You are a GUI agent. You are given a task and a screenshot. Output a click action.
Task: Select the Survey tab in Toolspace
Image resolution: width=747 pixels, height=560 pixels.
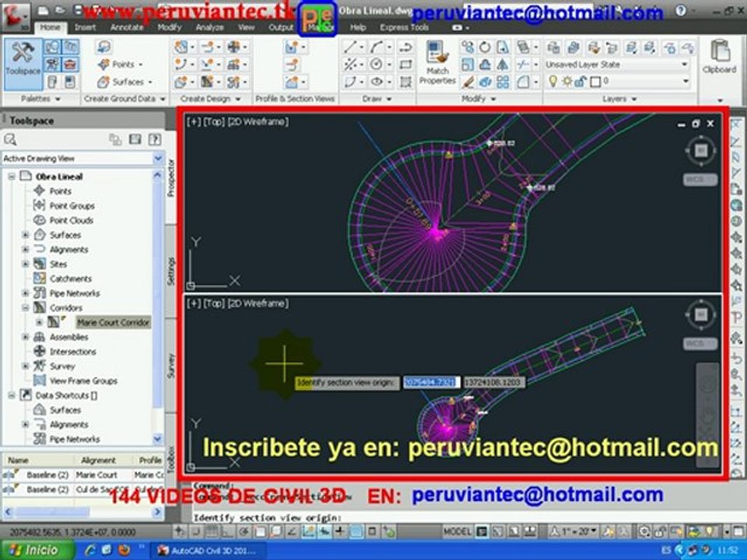(x=170, y=366)
